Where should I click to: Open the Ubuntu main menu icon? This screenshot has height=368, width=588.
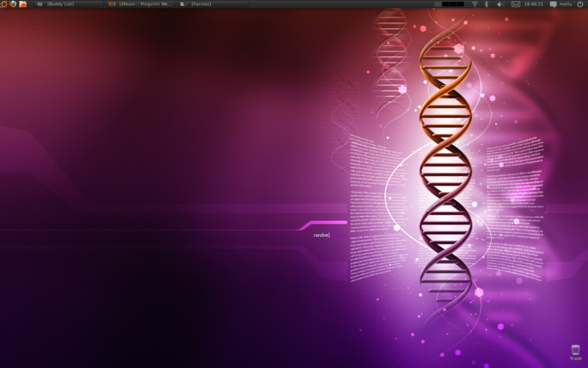4,4
